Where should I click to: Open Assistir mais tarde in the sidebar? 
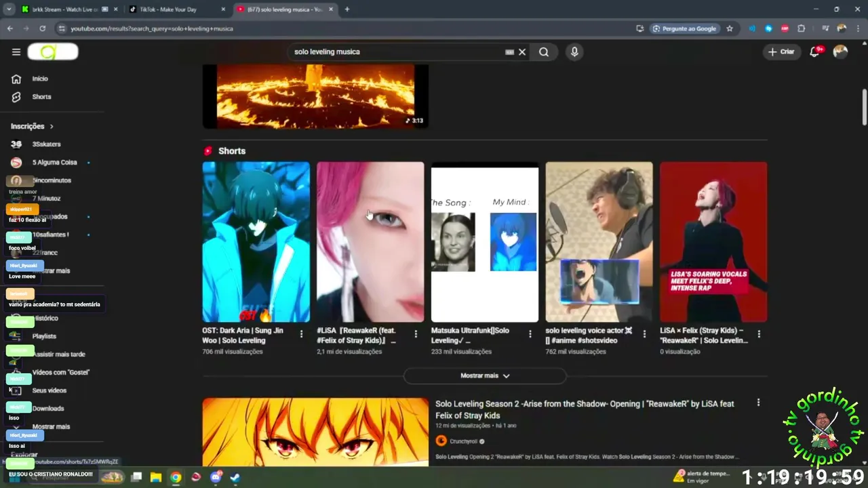58,354
